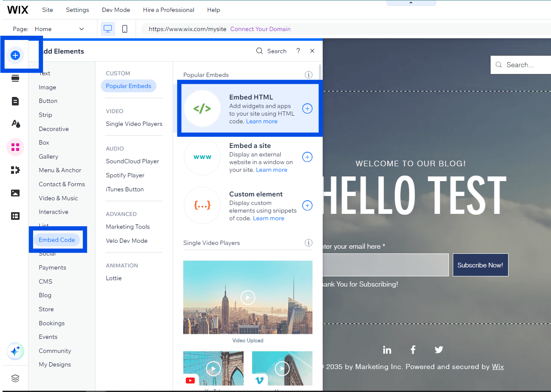551x392 pixels.
Task: Click Learn more under Embed a site
Action: 271,170
